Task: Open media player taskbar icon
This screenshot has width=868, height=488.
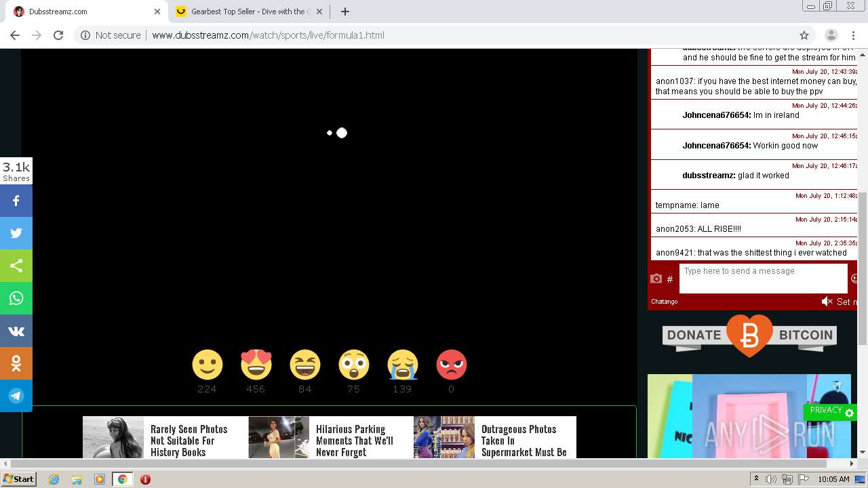Action: 100,479
